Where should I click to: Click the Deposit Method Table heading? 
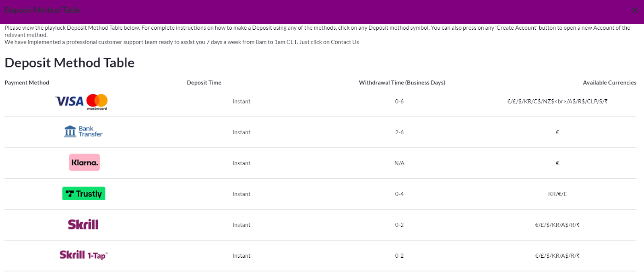(70, 63)
